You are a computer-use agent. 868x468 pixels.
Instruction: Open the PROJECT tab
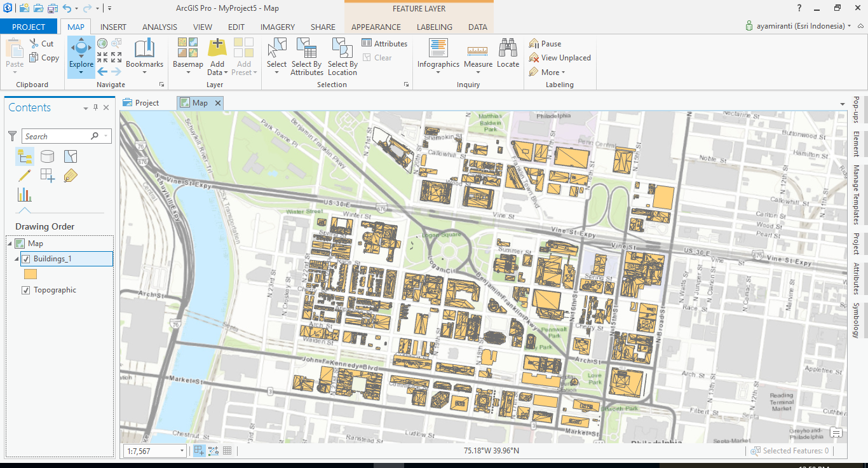point(29,27)
